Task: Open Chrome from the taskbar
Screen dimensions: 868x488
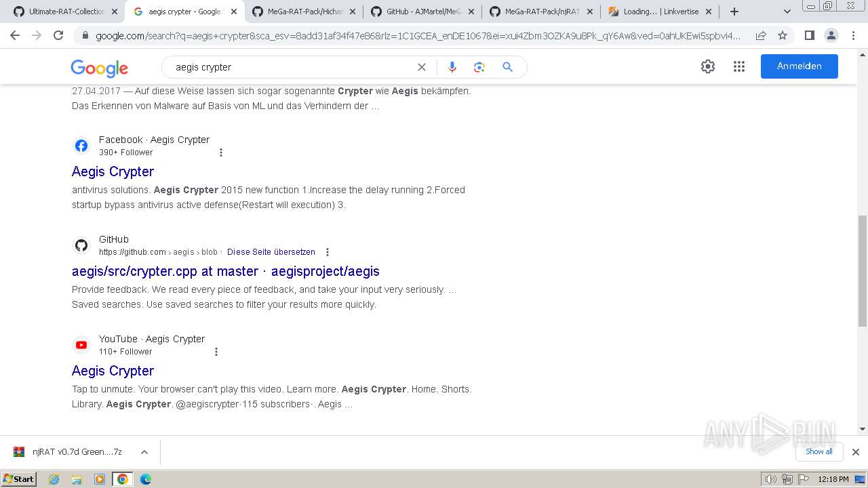Action: click(123, 479)
